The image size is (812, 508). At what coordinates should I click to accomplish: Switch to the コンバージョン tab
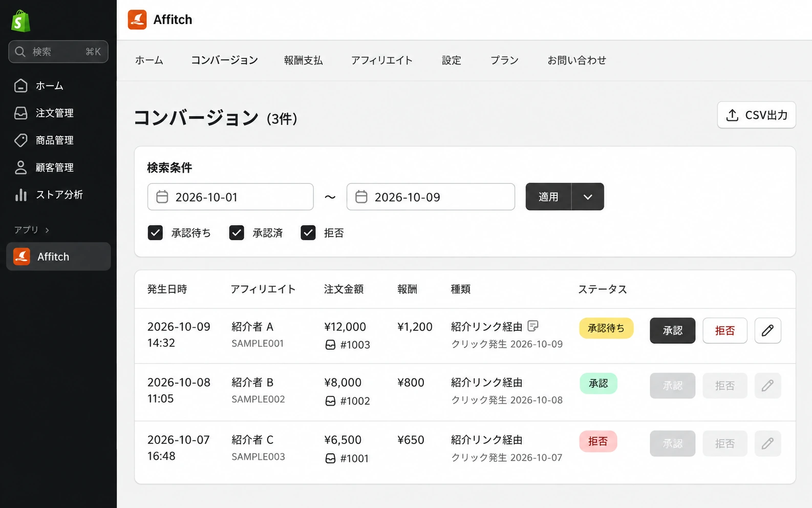224,60
